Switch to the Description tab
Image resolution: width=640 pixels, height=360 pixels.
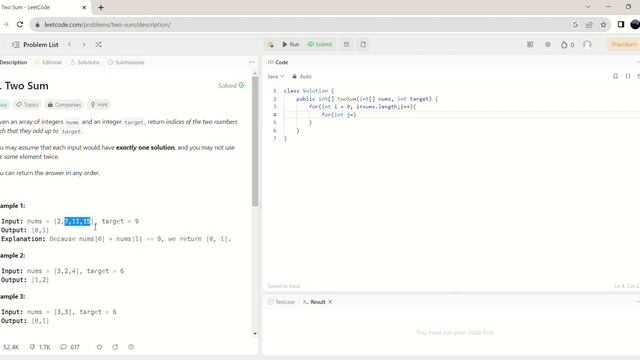13,62
